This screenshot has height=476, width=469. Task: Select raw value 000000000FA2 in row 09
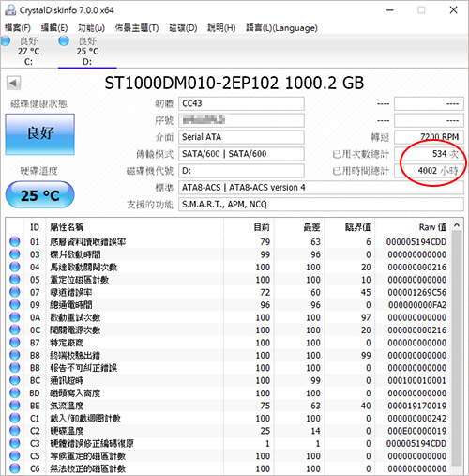[417, 305]
